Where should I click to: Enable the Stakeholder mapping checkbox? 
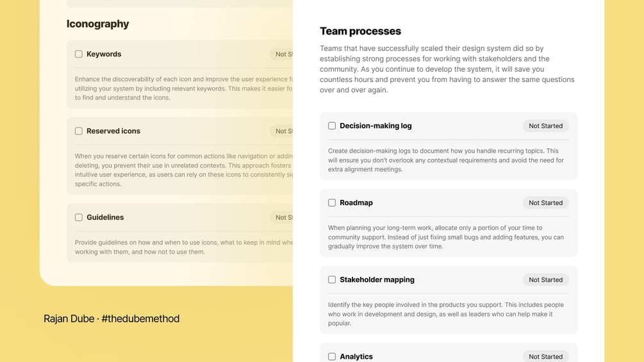coord(332,280)
